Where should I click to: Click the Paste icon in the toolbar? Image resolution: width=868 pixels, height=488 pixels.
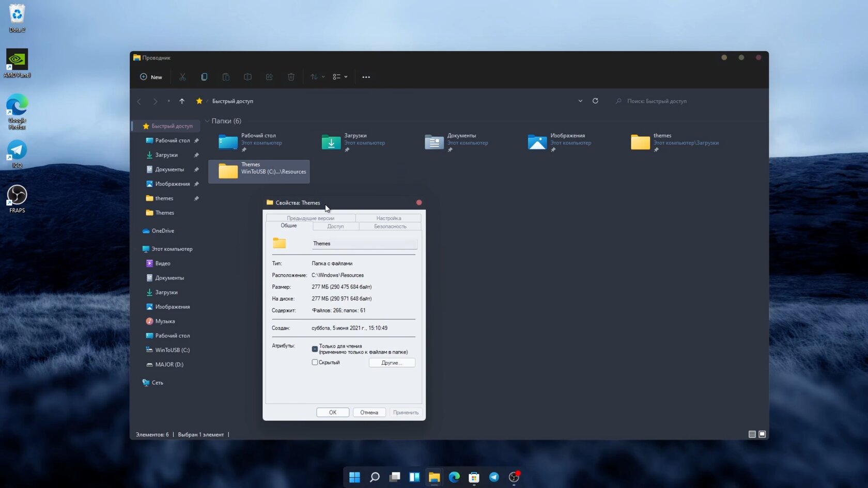(x=226, y=76)
